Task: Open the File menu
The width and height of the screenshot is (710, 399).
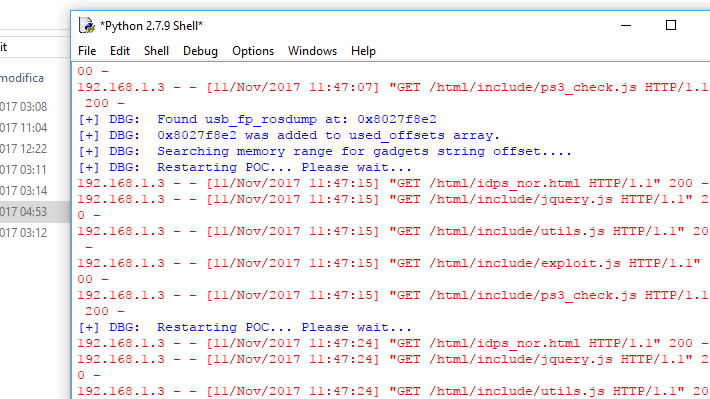Action: coord(87,51)
